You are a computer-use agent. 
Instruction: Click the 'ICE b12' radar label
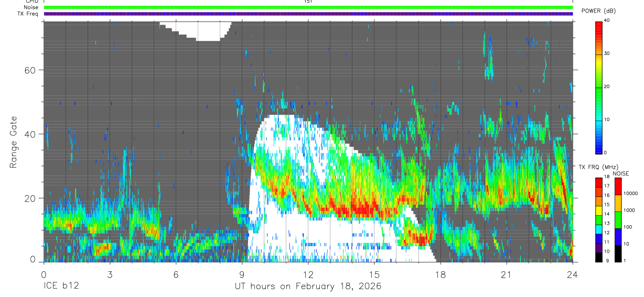tap(60, 287)
